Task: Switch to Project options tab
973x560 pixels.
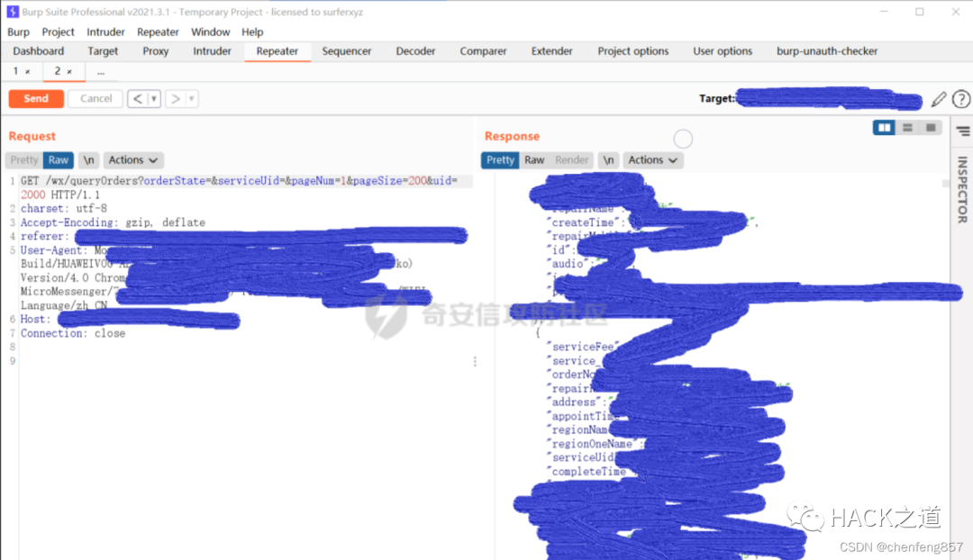Action: [633, 51]
